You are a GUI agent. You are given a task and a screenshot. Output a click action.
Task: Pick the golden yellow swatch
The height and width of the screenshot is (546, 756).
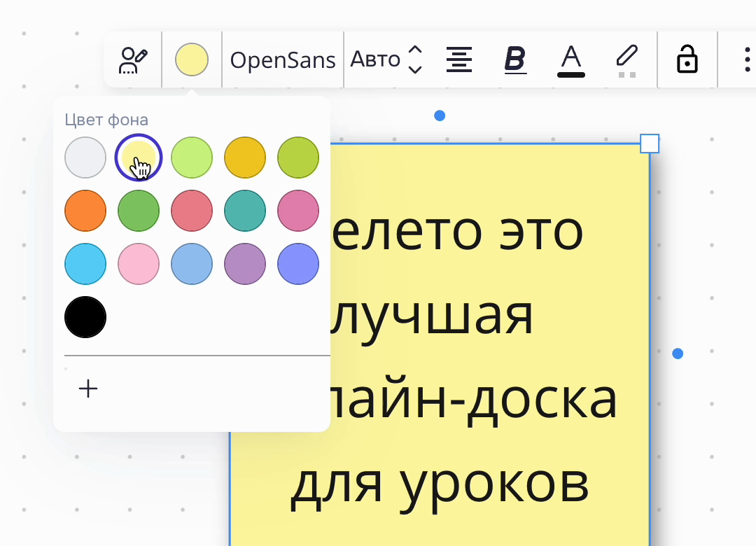pos(245,157)
